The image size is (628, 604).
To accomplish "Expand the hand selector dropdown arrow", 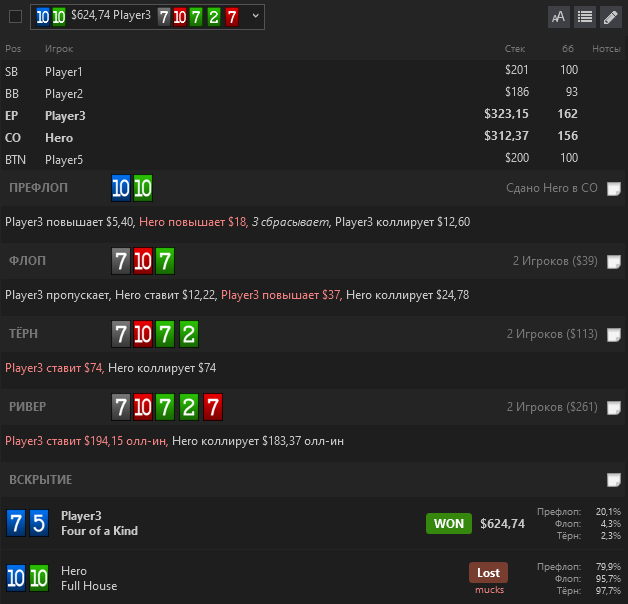I will click(x=256, y=16).
